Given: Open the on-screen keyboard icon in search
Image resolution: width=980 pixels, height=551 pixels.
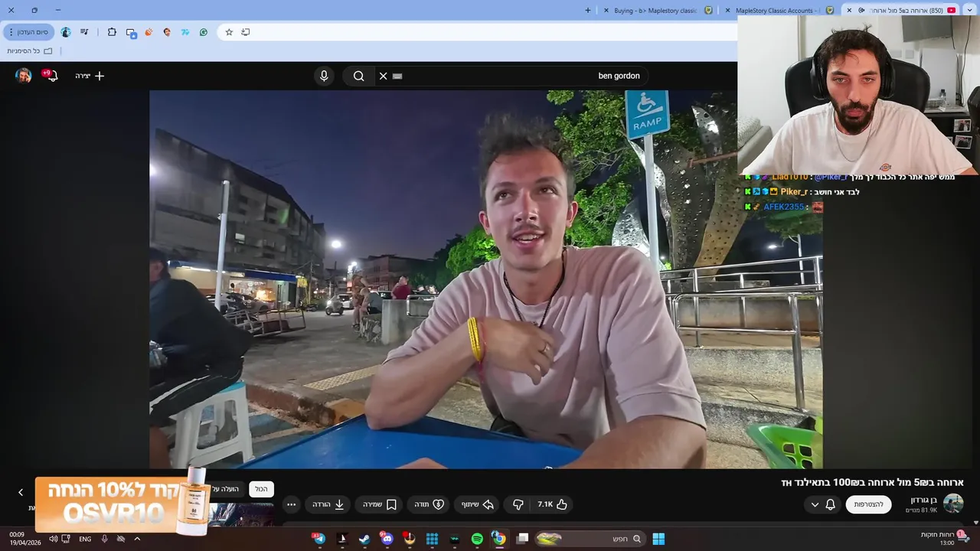Looking at the screenshot, I should pos(397,76).
